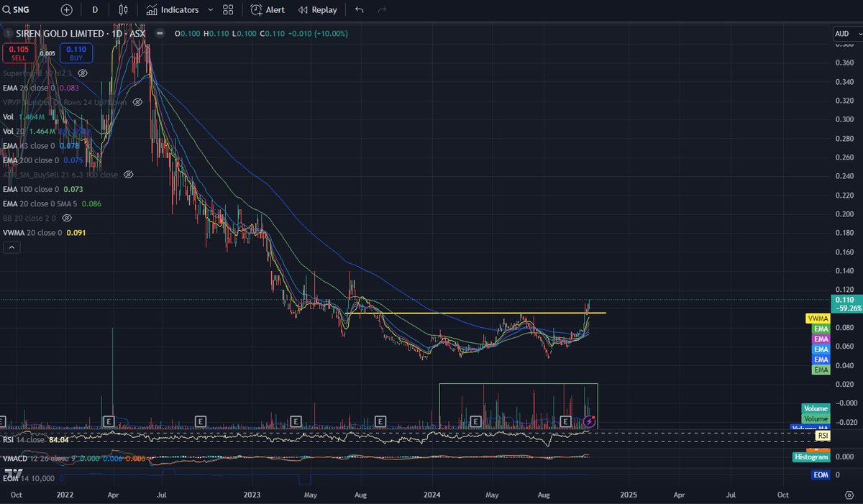
Task: Redo the chart action
Action: pos(382,10)
